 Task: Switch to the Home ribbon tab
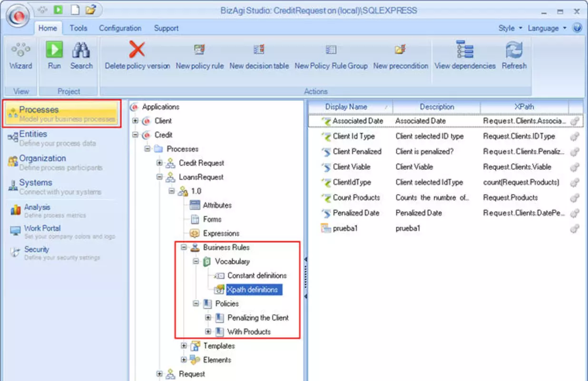pos(48,28)
